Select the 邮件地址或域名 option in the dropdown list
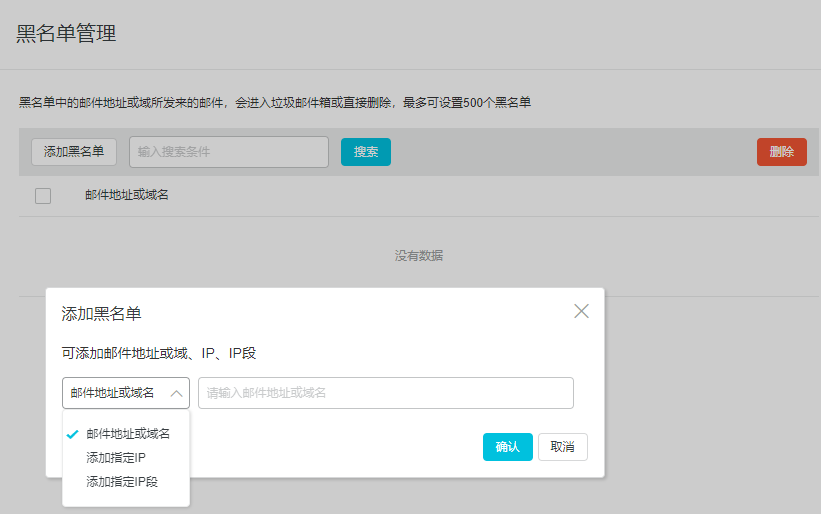The image size is (821, 514). click(128, 434)
